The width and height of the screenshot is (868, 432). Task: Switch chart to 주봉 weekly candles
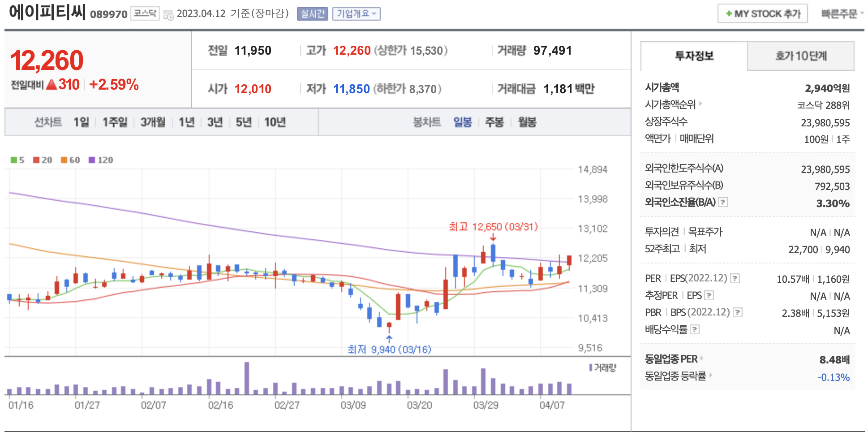pos(494,122)
